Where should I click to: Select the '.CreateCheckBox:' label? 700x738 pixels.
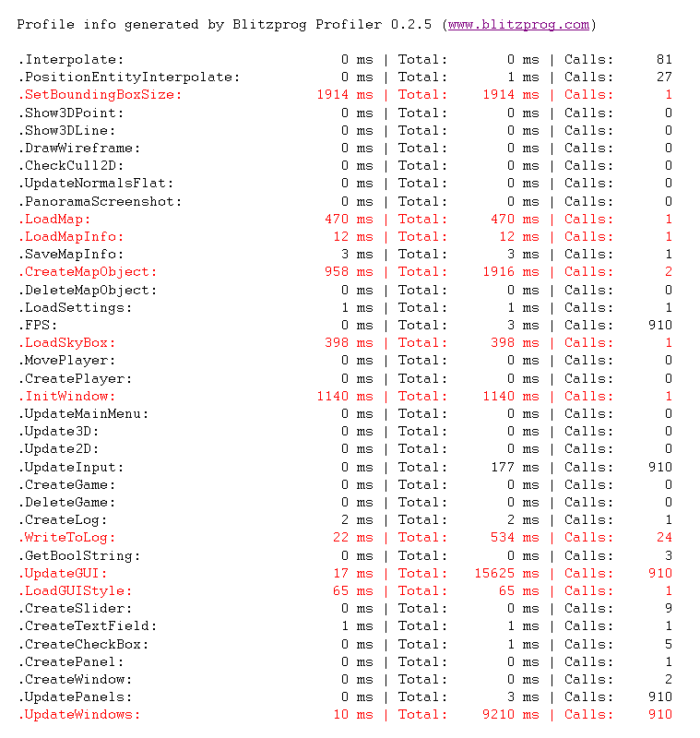pyautogui.click(x=83, y=644)
